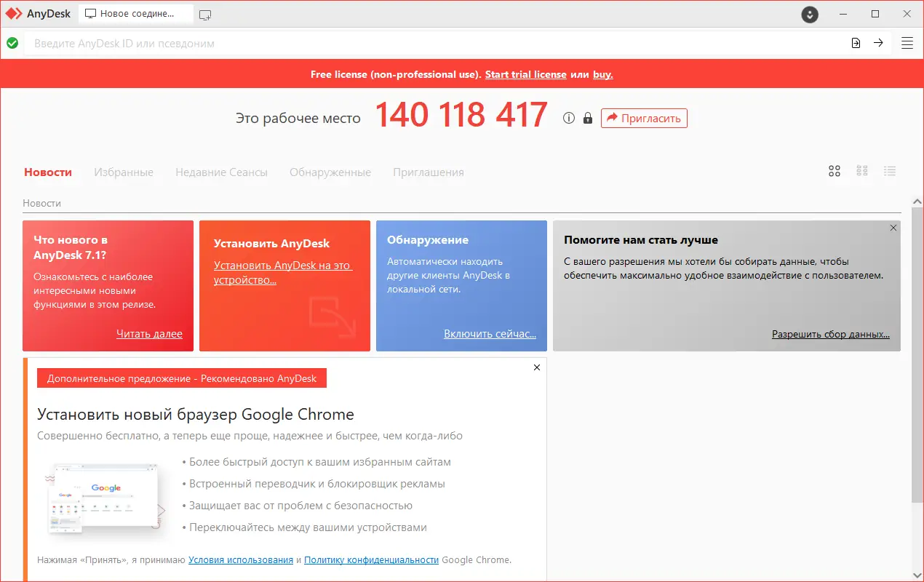This screenshot has width=924, height=582.
Task: Click 'Установить AnyDesk на это устройство...' link
Action: tap(282, 273)
